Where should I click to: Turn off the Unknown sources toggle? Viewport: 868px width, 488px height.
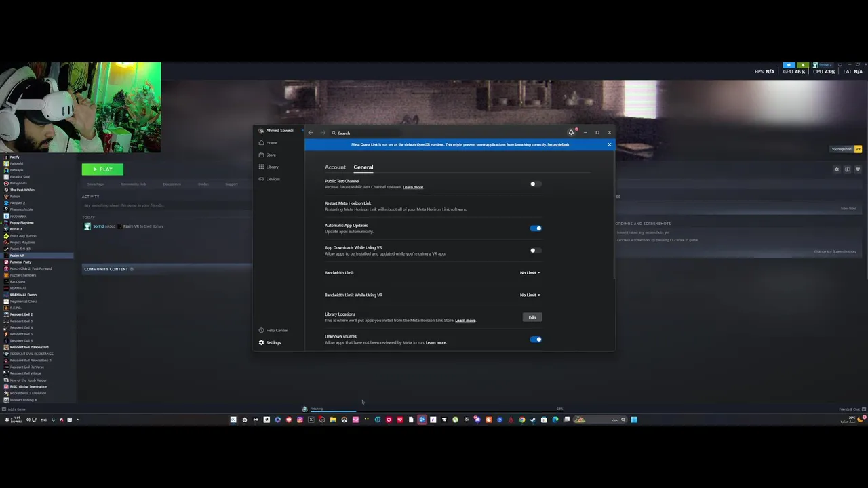point(536,340)
